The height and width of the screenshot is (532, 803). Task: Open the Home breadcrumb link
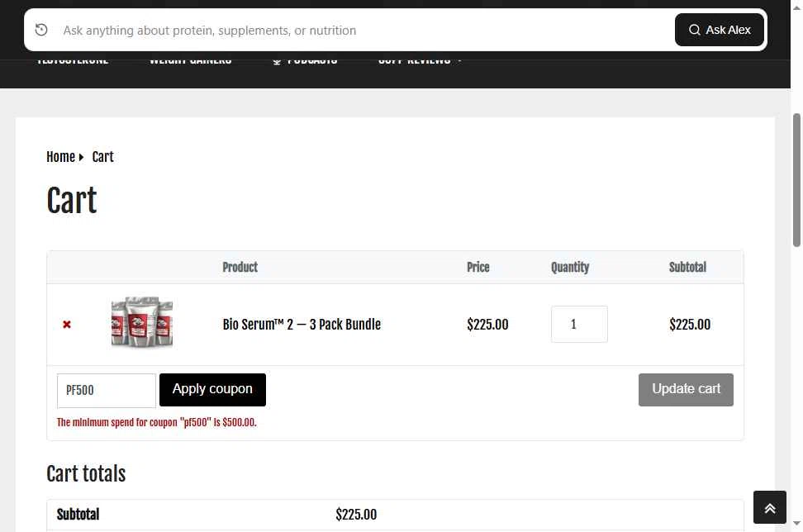point(60,157)
